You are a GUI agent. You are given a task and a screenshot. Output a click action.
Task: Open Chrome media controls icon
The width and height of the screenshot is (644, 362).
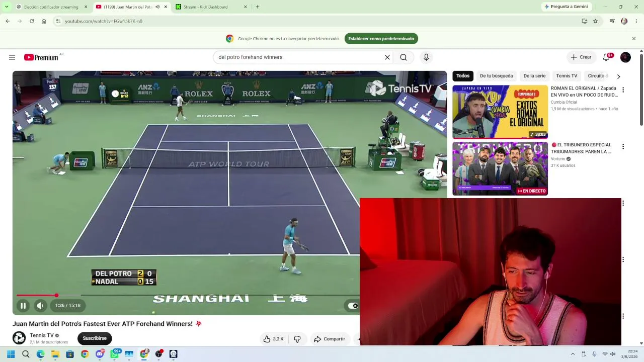[612, 21]
